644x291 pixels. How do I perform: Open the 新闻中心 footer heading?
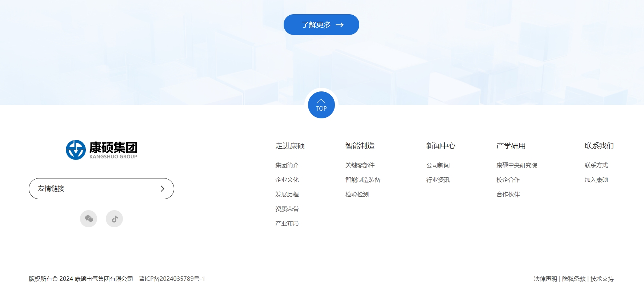tap(441, 146)
